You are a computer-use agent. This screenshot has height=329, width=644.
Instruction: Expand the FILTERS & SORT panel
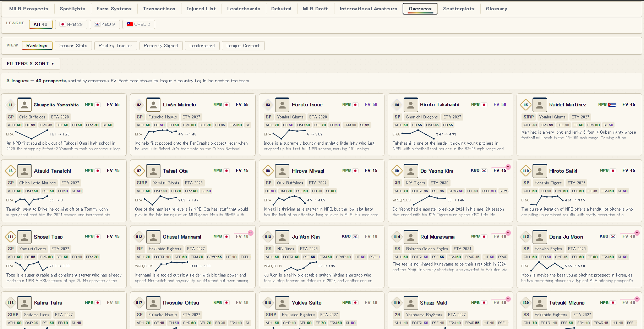[x=31, y=64]
